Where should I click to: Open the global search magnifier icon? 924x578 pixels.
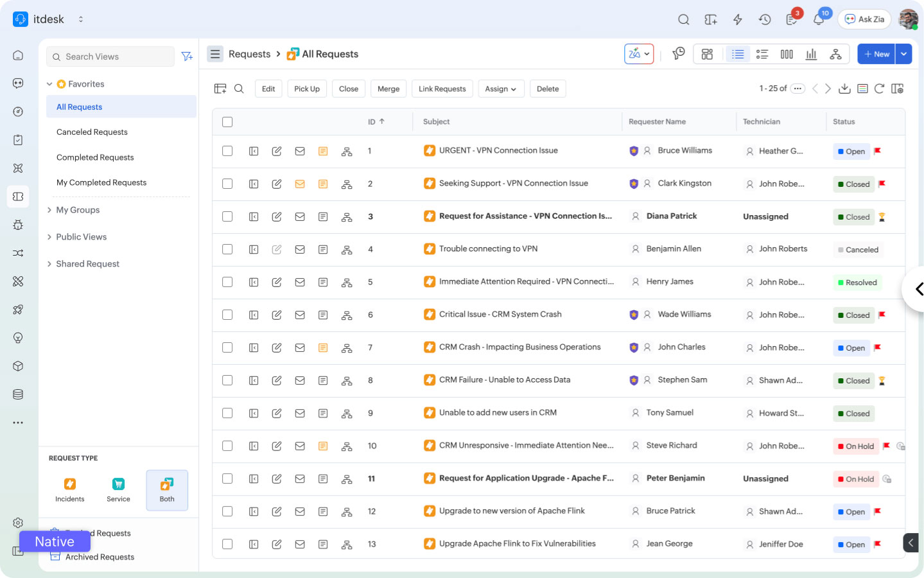(x=684, y=19)
